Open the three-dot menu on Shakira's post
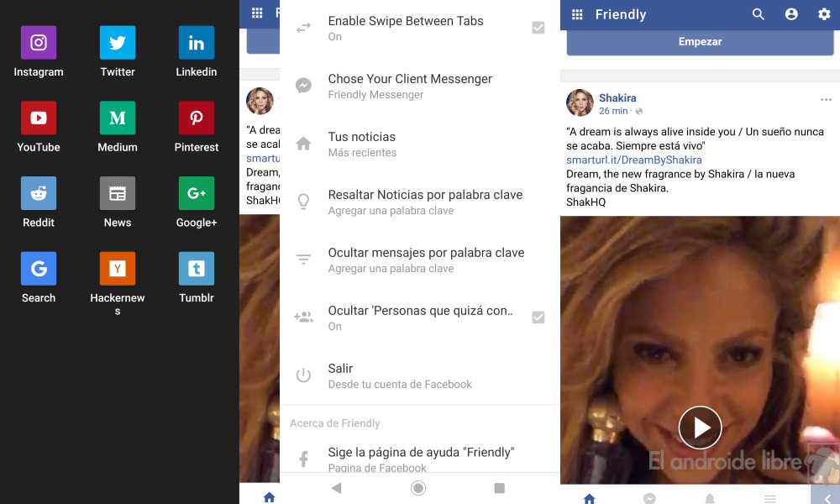Image resolution: width=840 pixels, height=504 pixels. [826, 100]
